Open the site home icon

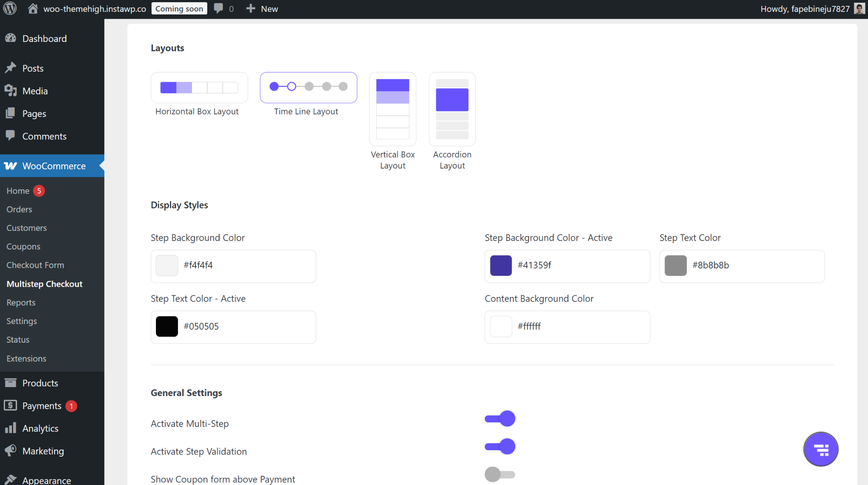coord(33,8)
